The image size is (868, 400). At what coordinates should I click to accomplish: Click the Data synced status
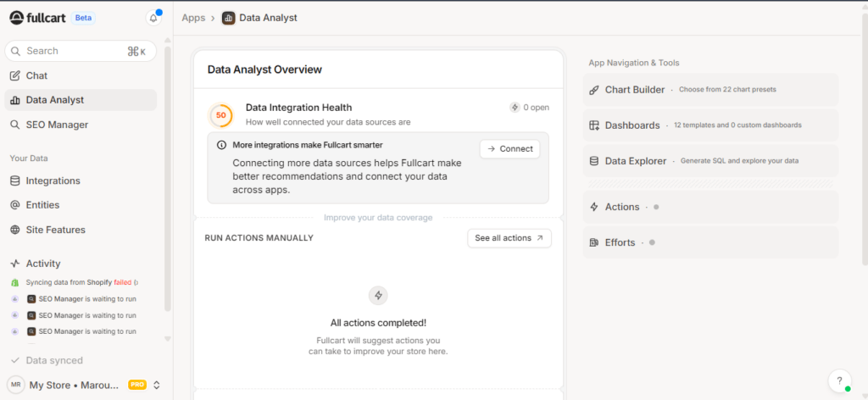click(x=47, y=360)
